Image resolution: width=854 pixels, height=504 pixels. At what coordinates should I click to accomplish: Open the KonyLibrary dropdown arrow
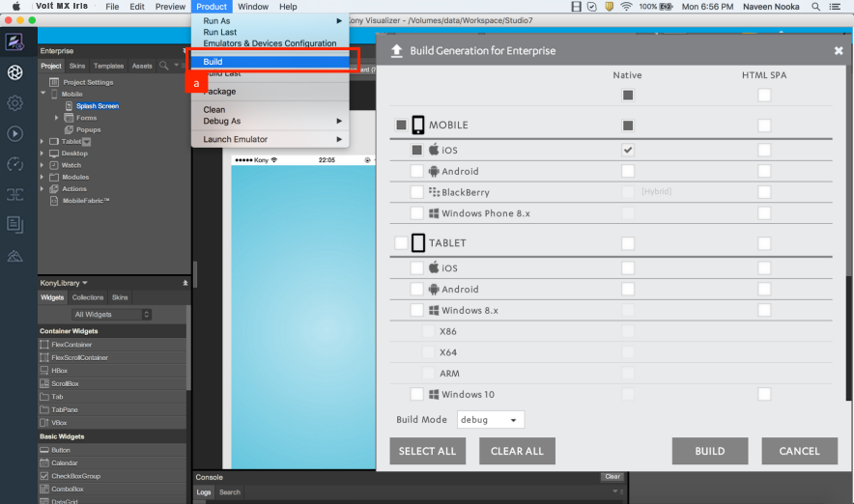coord(85,283)
